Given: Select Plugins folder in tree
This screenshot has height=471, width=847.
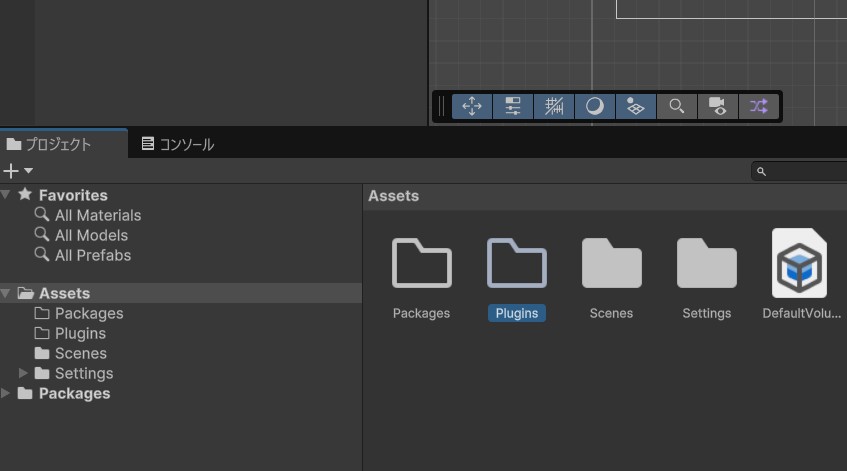Looking at the screenshot, I should point(80,333).
